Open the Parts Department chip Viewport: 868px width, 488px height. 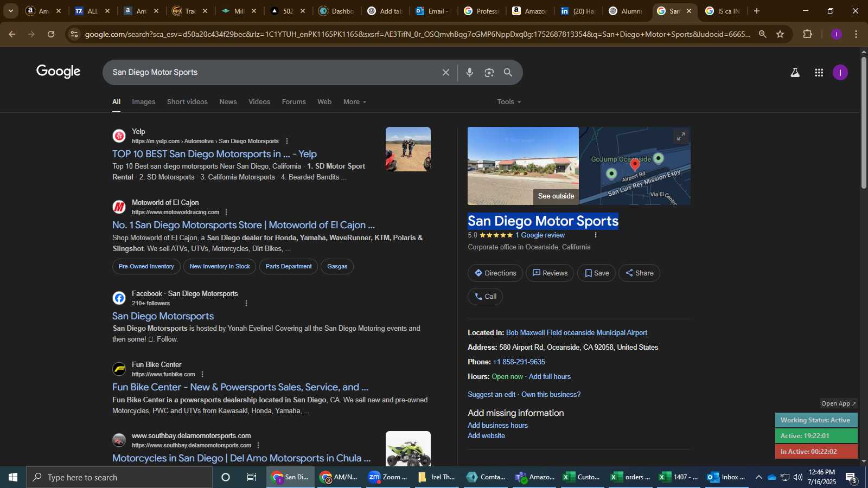(x=289, y=266)
